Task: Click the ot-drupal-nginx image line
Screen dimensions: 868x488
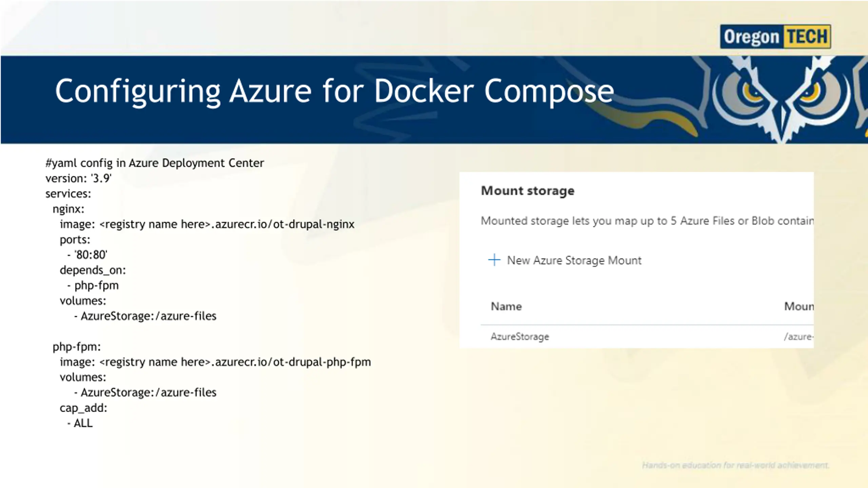Action: 207,224
